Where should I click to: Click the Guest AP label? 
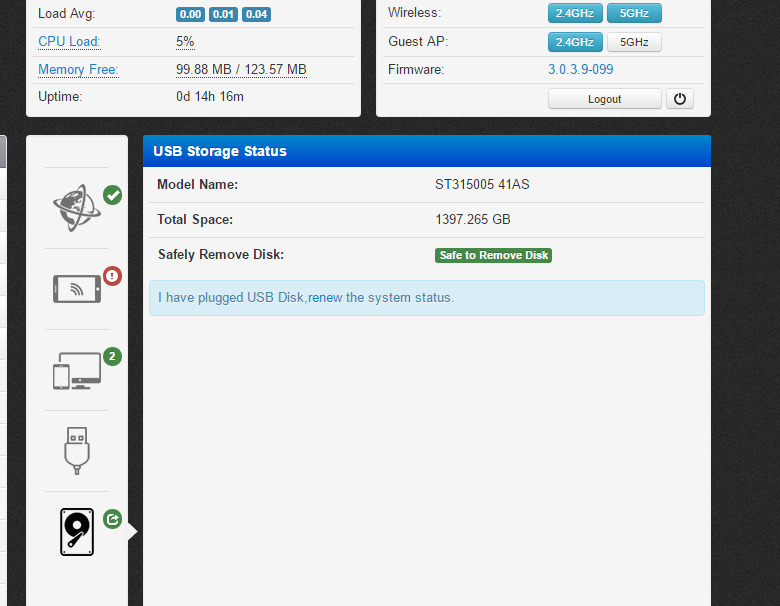tap(418, 41)
